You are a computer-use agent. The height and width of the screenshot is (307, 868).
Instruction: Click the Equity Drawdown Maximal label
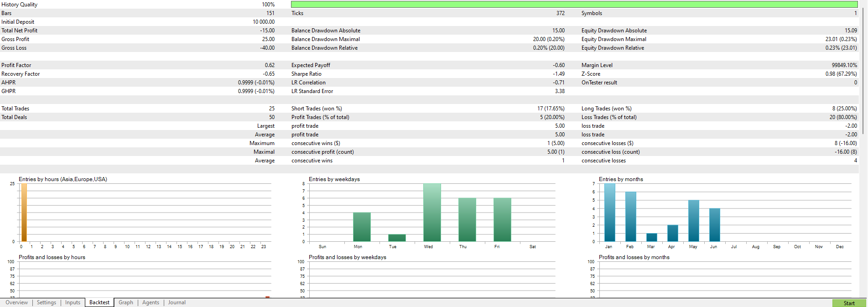click(613, 39)
